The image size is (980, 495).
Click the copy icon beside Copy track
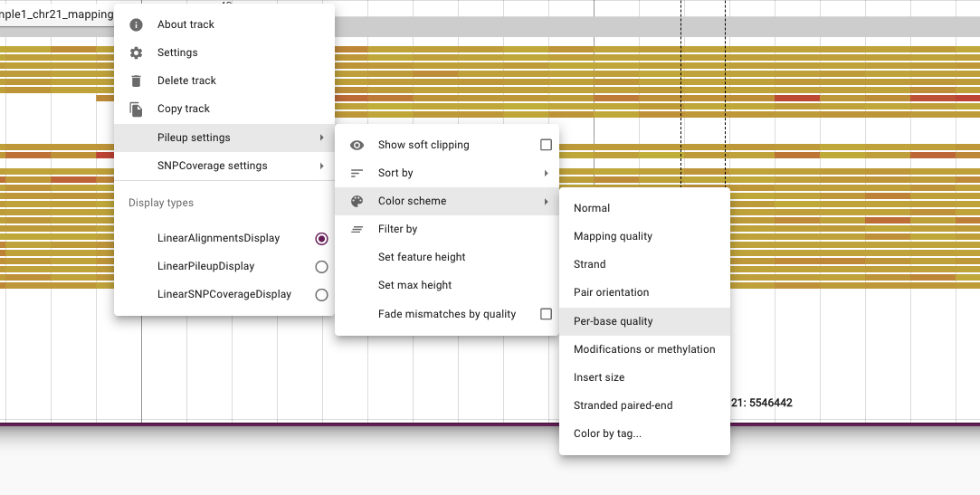(137, 109)
